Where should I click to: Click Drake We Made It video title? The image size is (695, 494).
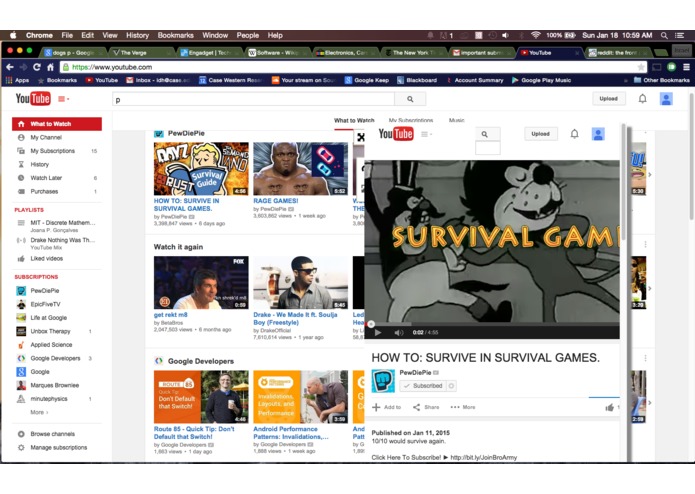point(295,319)
